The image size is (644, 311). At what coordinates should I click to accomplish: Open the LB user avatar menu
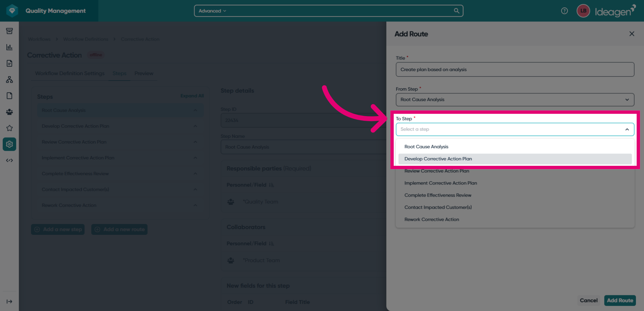pyautogui.click(x=583, y=11)
